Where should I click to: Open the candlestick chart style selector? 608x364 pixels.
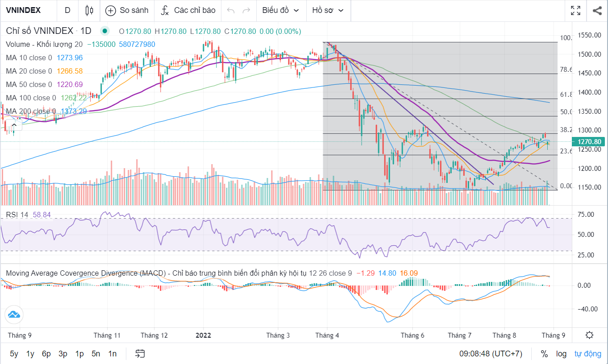(89, 10)
